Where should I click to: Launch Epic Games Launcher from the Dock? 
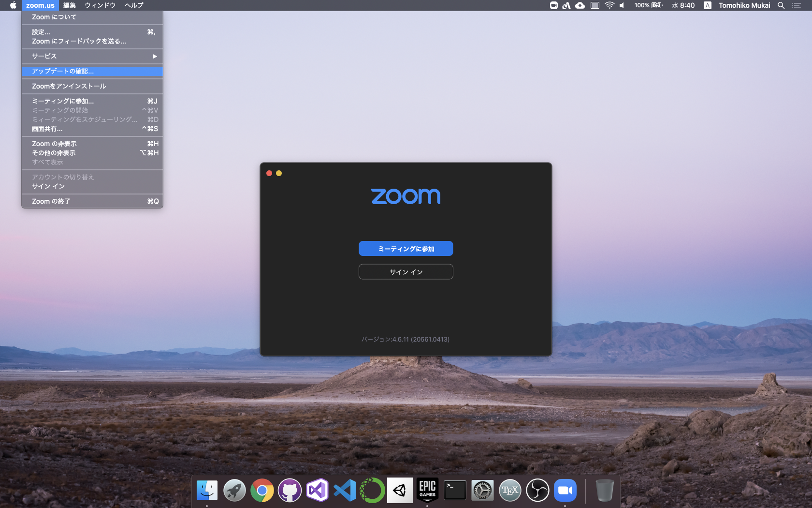point(427,490)
